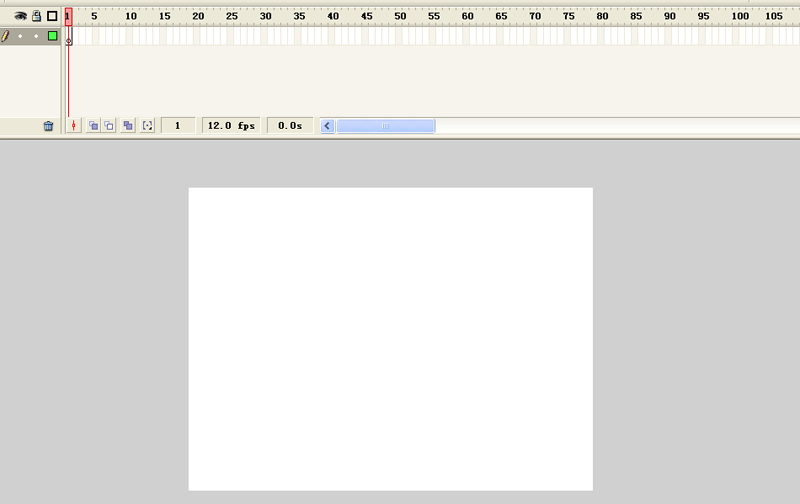This screenshot has width=800, height=504.
Task: Click frame 25 on the timeline ruler
Action: 230,16
